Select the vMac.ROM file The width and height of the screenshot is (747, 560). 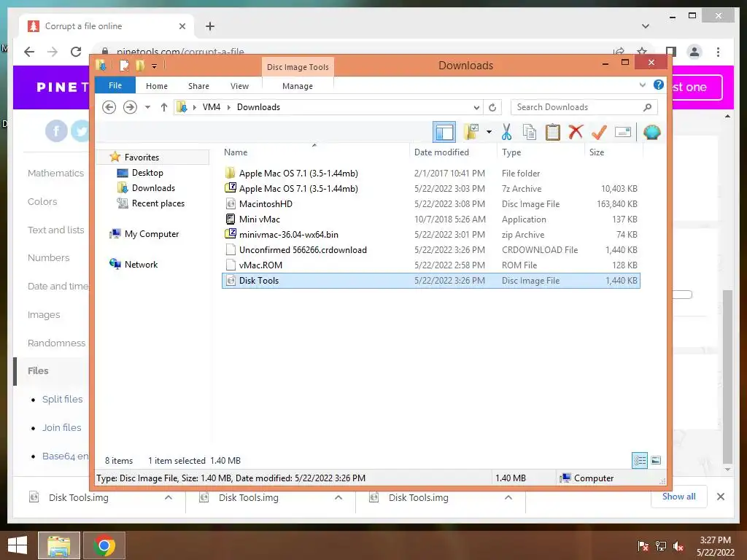tap(430, 265)
